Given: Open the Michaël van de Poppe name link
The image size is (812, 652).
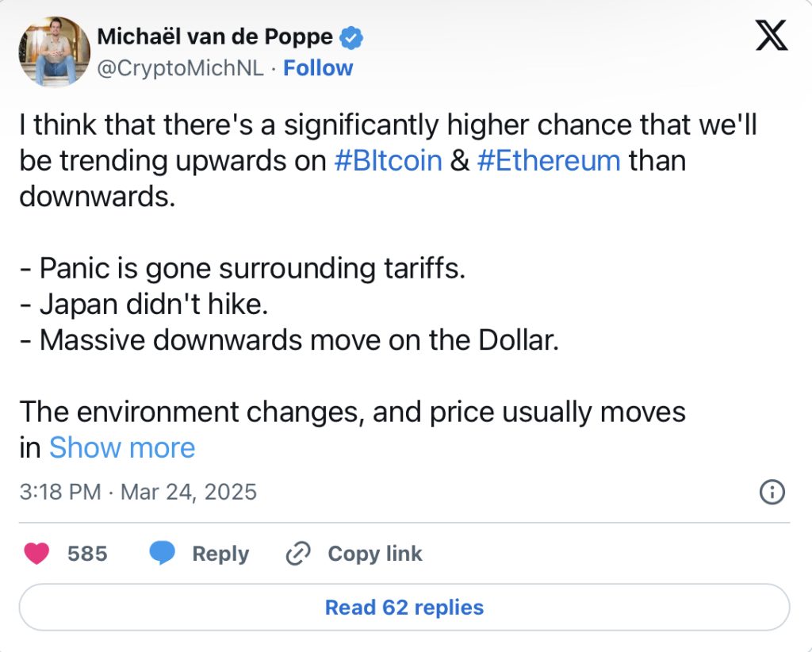Looking at the screenshot, I should [215, 36].
